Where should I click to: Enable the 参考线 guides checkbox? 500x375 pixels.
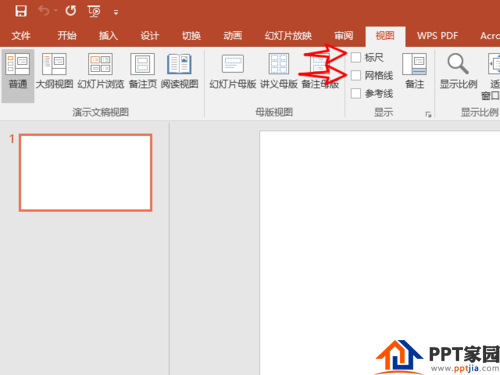point(356,93)
